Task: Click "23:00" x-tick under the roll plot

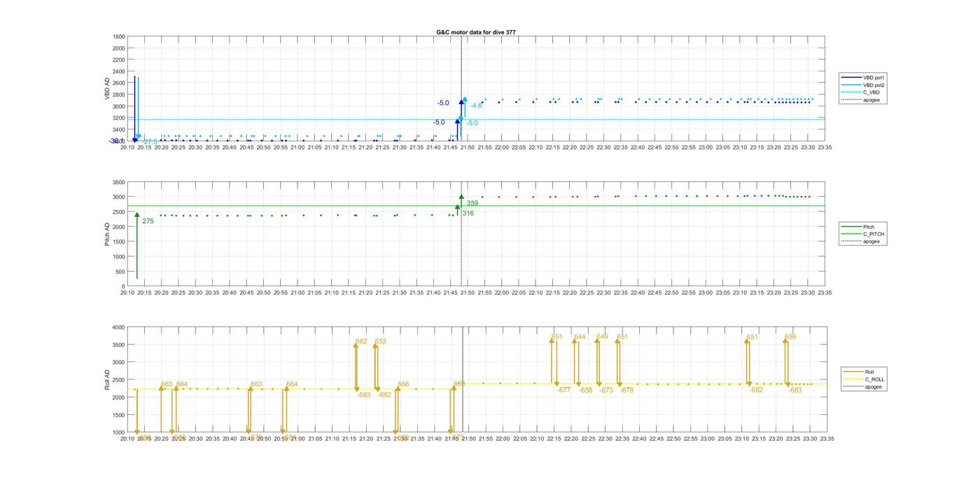Action: pos(707,439)
